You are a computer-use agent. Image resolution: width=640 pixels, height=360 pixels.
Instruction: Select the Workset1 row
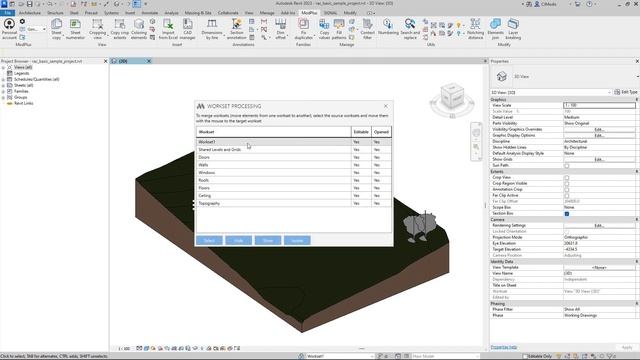293,142
